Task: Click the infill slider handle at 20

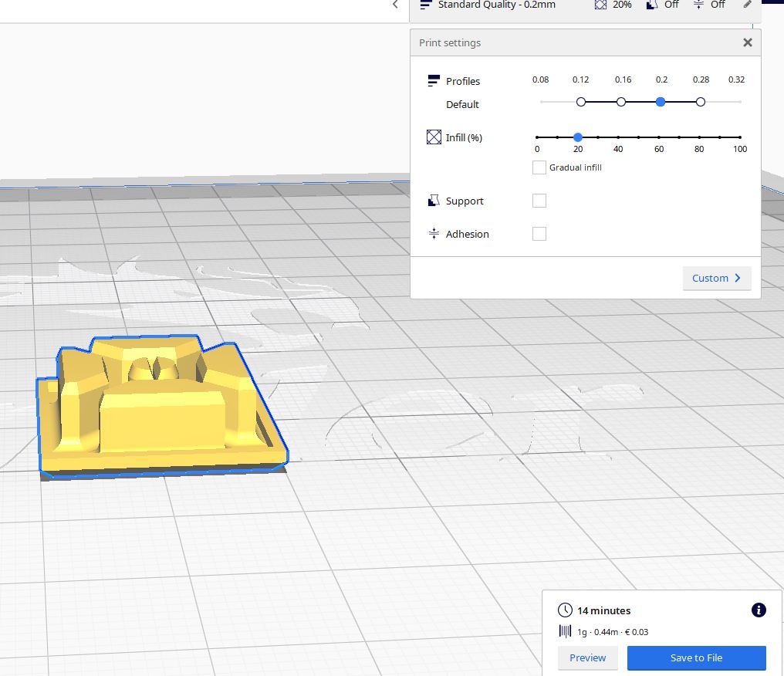Action: coord(578,137)
